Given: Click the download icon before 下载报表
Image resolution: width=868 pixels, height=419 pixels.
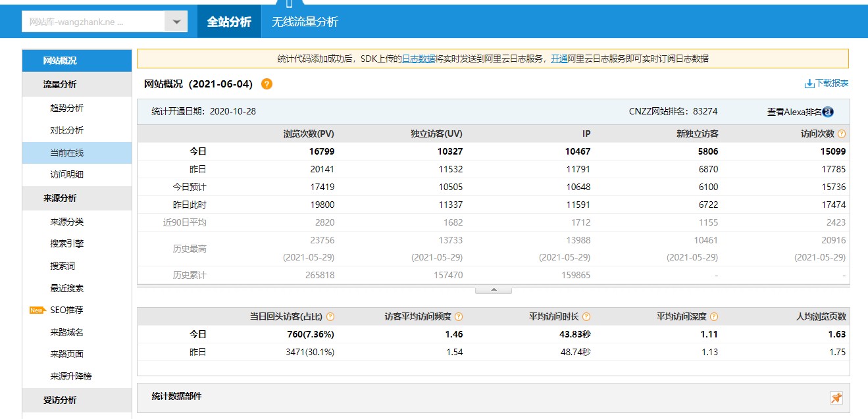Looking at the screenshot, I should [809, 84].
